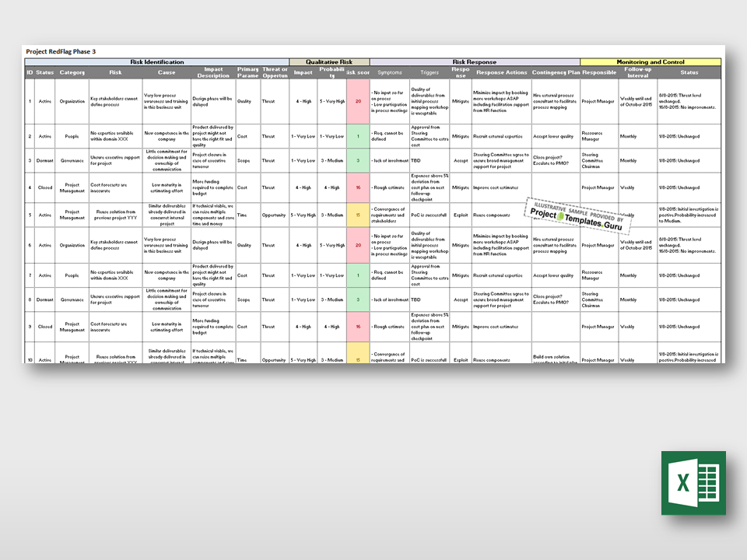Viewport: 747px width, 560px height.
Task: Click the 'Accept' response cell in row 3
Action: 461,160
